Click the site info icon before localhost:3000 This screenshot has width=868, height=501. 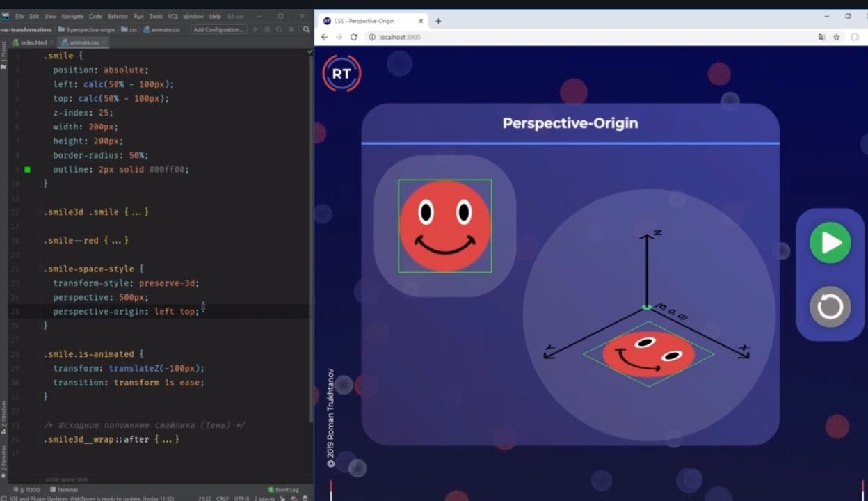(x=372, y=37)
